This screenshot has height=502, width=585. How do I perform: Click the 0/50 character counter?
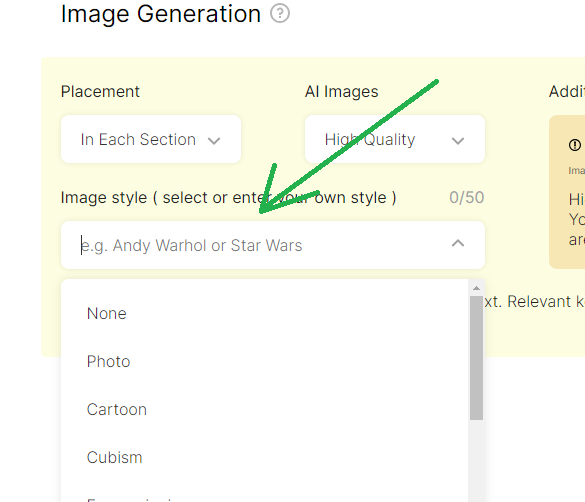click(467, 197)
